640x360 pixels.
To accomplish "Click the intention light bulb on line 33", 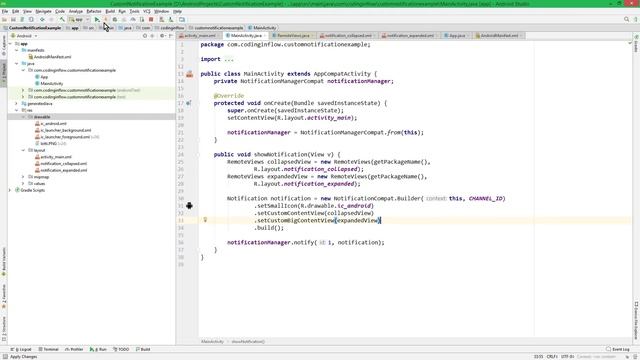I will (205, 220).
